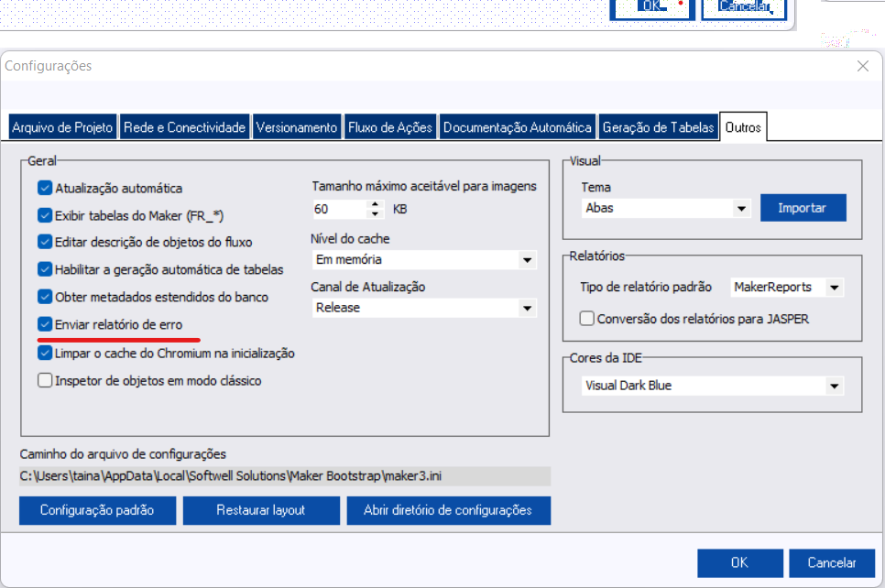Click the Importar theme button
Viewport: 885px width, 588px height.
(803, 208)
